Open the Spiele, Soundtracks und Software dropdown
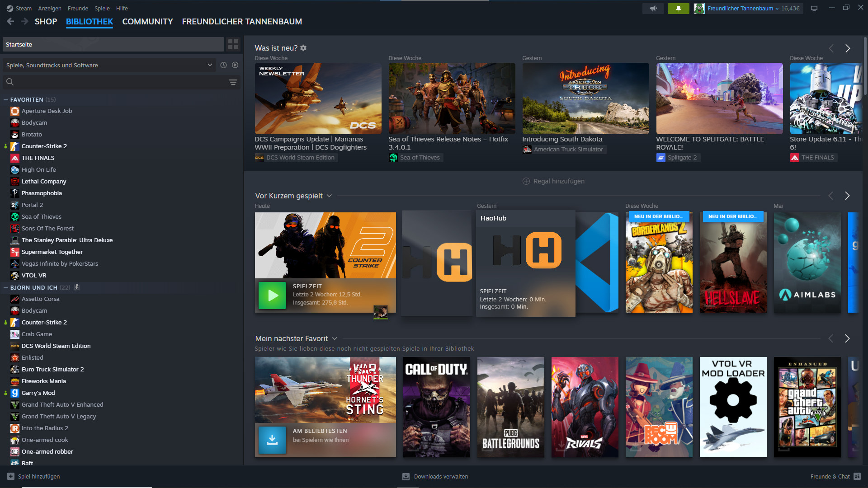The height and width of the screenshot is (488, 868). point(109,65)
